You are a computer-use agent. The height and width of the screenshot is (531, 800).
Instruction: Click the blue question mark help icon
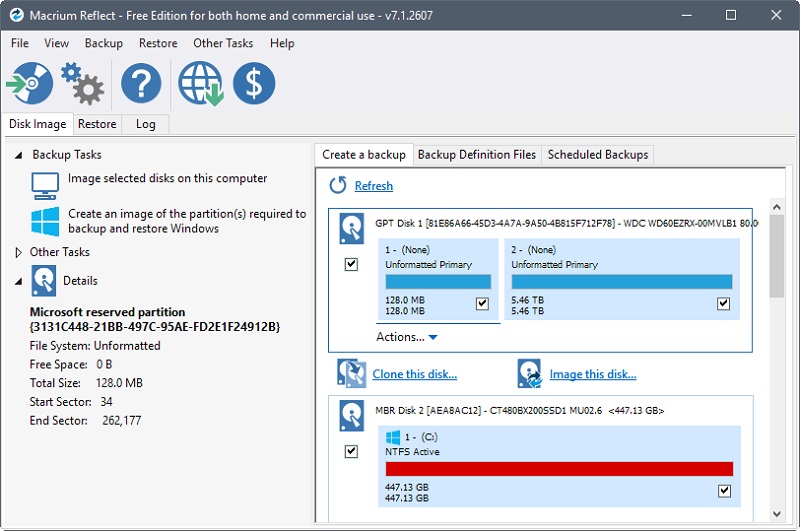click(x=141, y=84)
